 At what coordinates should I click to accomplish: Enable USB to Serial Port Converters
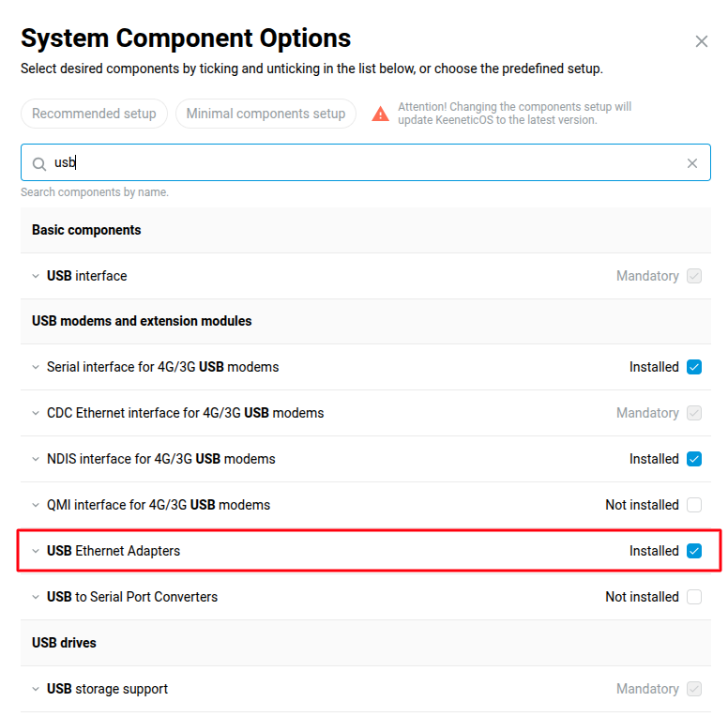coord(694,597)
